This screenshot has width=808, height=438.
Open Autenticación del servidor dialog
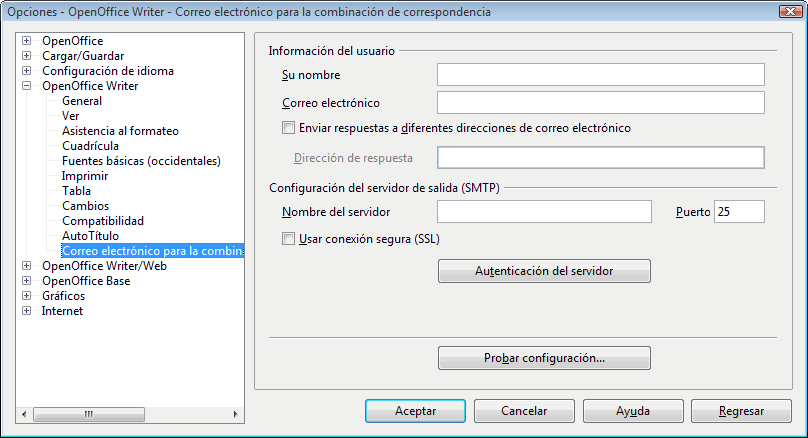pos(544,271)
